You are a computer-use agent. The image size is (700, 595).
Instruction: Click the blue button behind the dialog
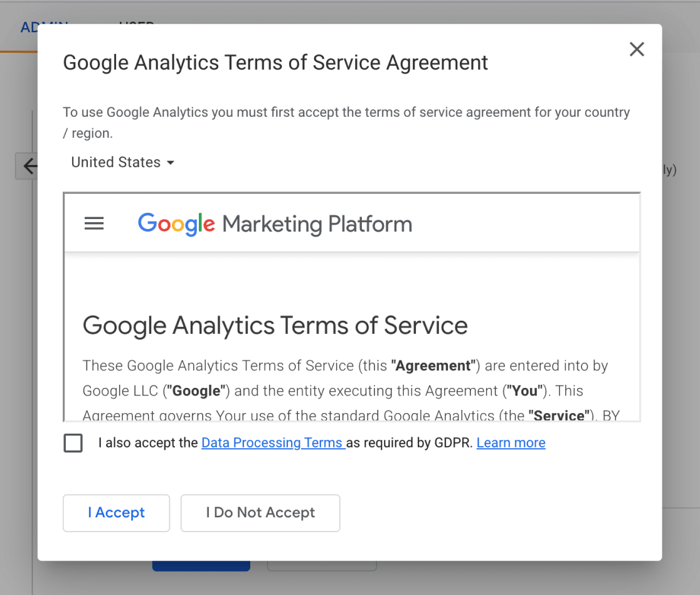[x=201, y=566]
